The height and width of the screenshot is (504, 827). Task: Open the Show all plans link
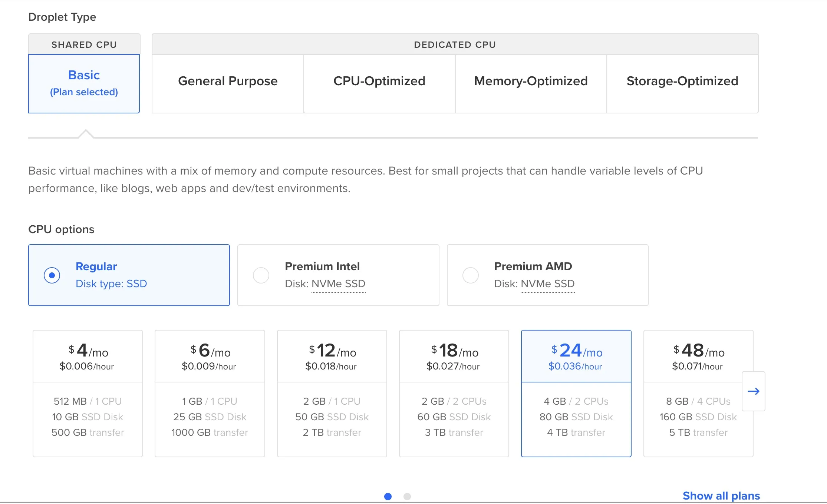coord(721,495)
